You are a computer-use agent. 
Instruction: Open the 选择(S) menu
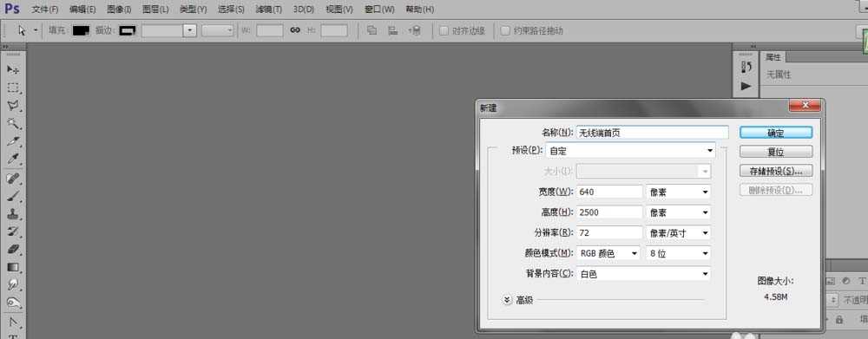click(x=231, y=10)
